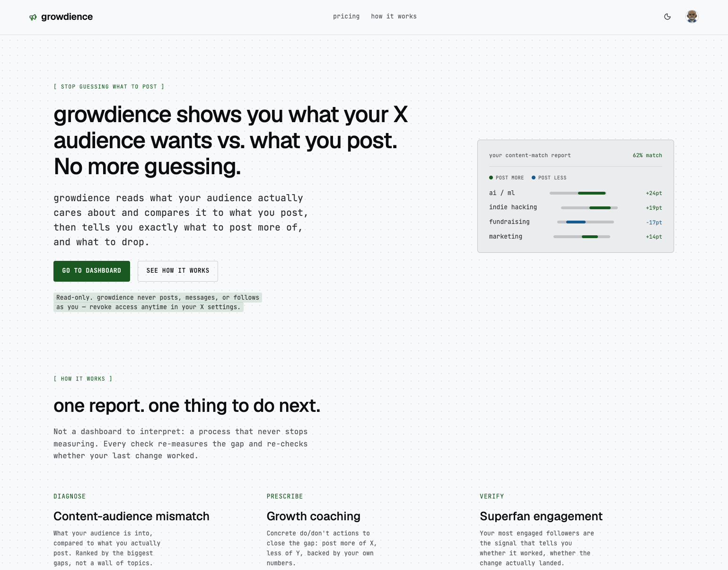This screenshot has width=728, height=570.
Task: Click the 'fundraising' topic label
Action: 509,222
